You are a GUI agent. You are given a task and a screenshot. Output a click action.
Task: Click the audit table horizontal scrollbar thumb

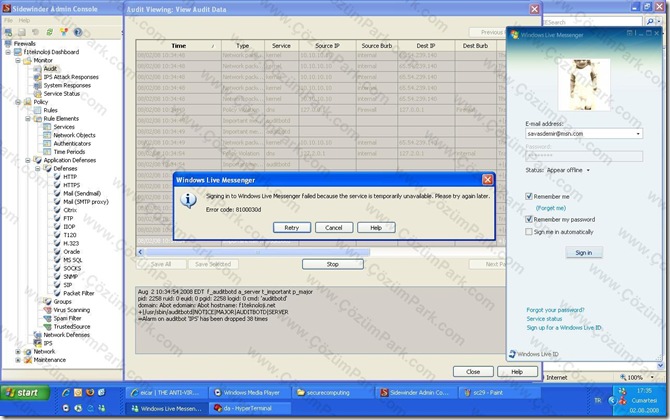click(257, 253)
